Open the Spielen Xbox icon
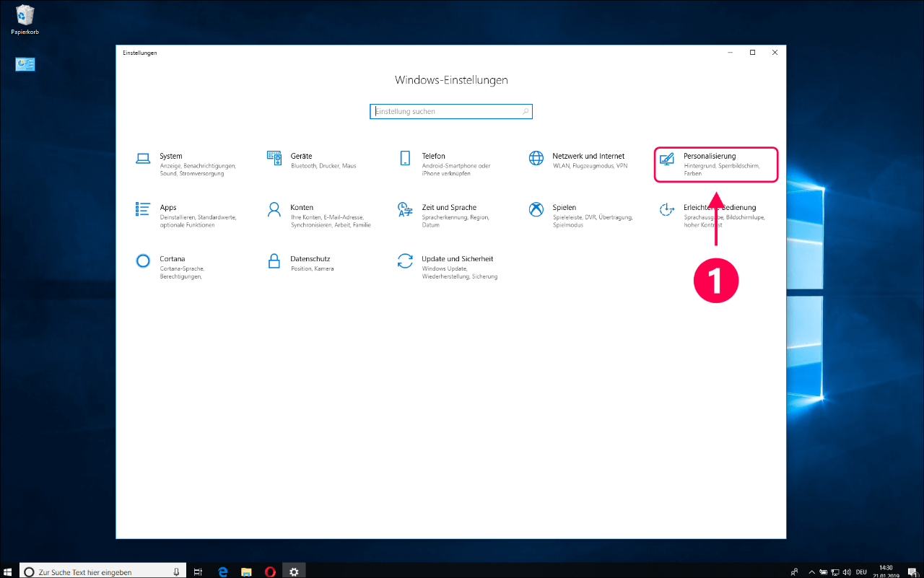924x578 pixels. pyautogui.click(x=536, y=209)
